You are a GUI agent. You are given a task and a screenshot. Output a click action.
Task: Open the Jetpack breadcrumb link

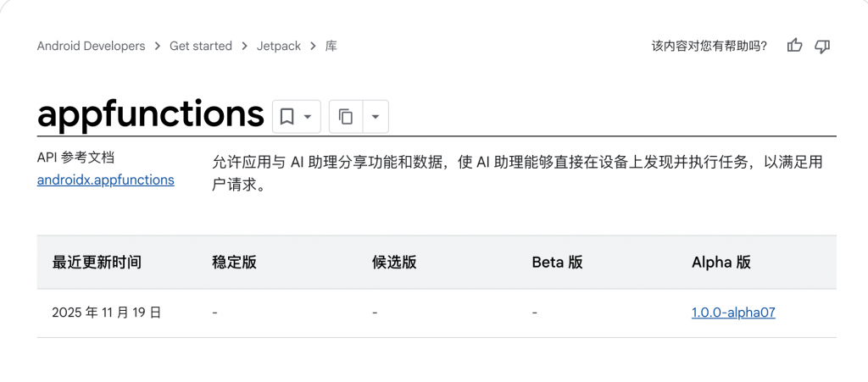point(279,46)
